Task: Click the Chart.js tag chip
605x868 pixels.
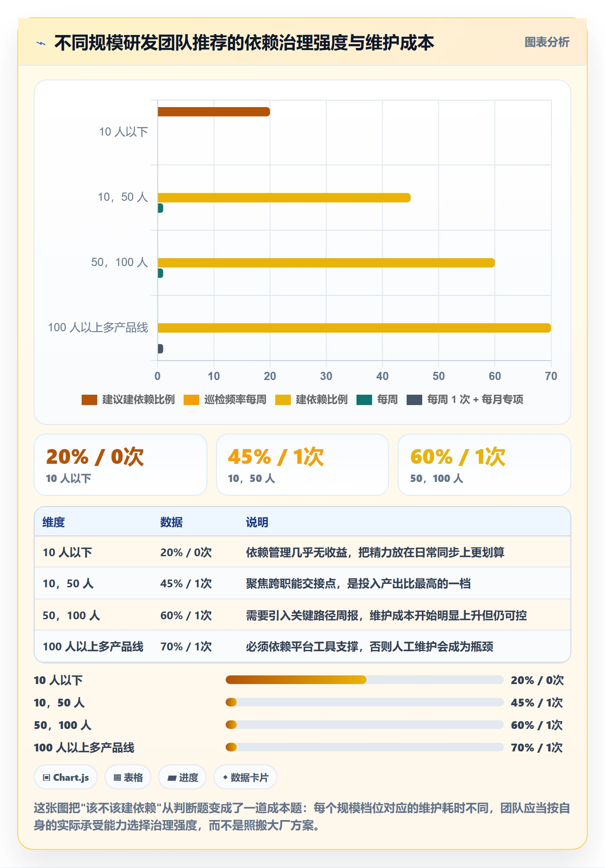Action: coord(66,777)
